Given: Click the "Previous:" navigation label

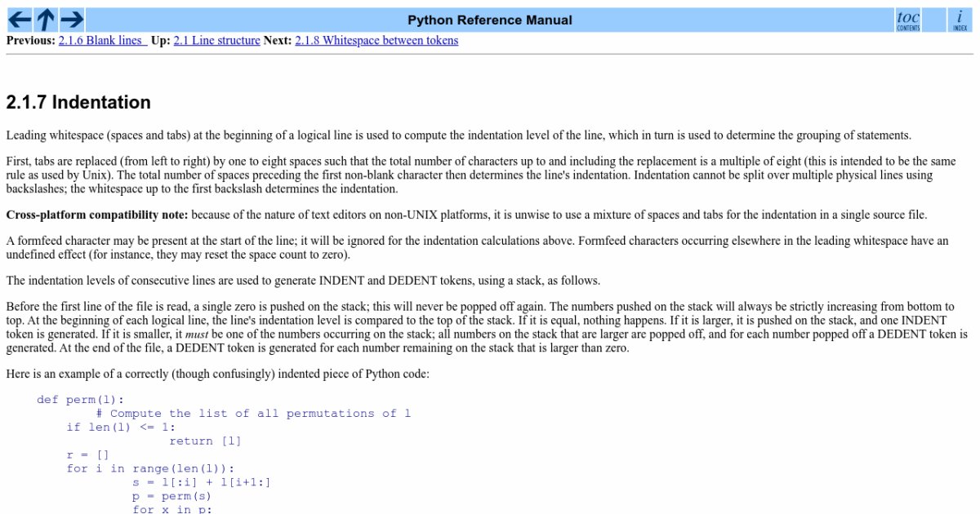Looking at the screenshot, I should coord(31,40).
